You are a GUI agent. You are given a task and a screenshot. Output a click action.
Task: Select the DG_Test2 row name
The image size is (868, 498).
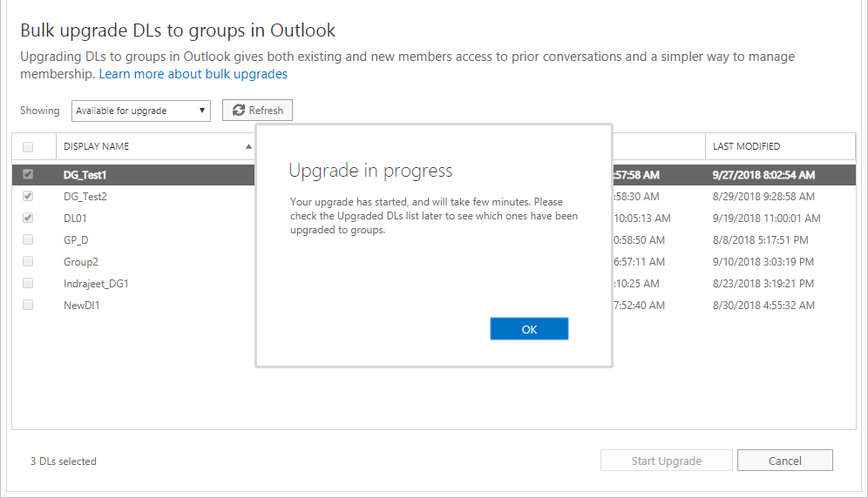click(85, 197)
